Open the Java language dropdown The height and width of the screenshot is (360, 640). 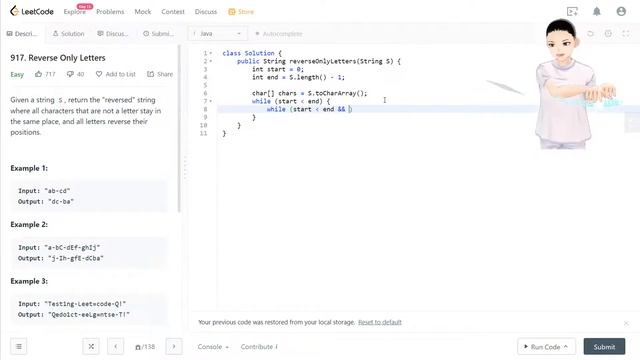click(218, 33)
